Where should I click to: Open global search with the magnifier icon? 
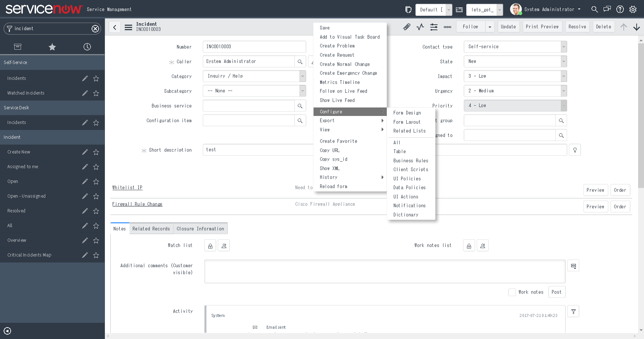[x=594, y=9]
